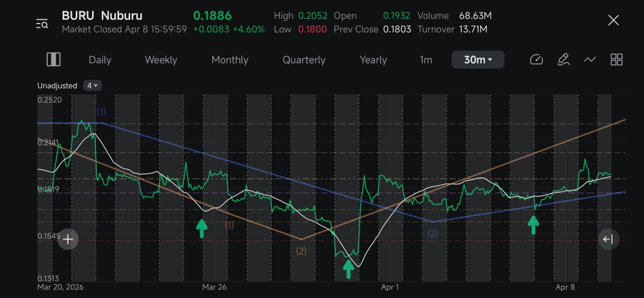Select the Monthly timeframe
The image size is (644, 298).
pos(229,60)
